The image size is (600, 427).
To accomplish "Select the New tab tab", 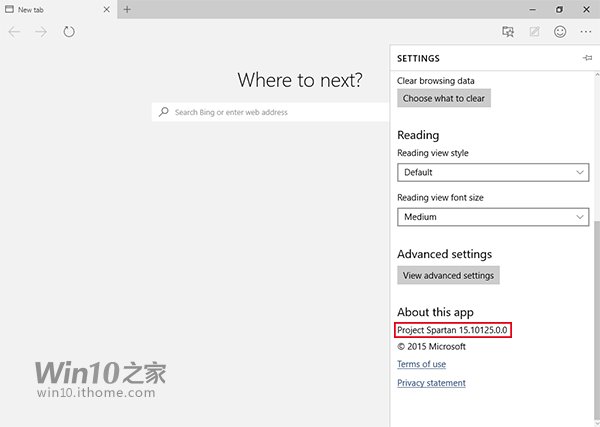I will (x=50, y=9).
